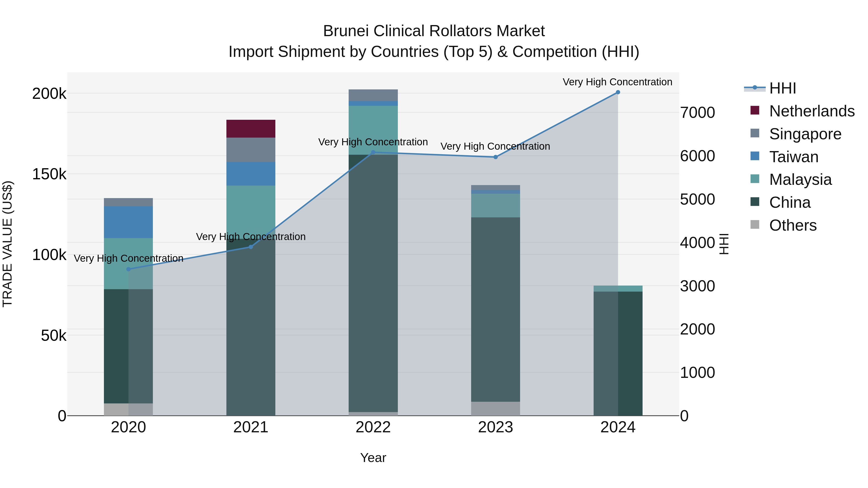Click the Taiwan blue color swatch
The image size is (868, 488).
pos(755,156)
